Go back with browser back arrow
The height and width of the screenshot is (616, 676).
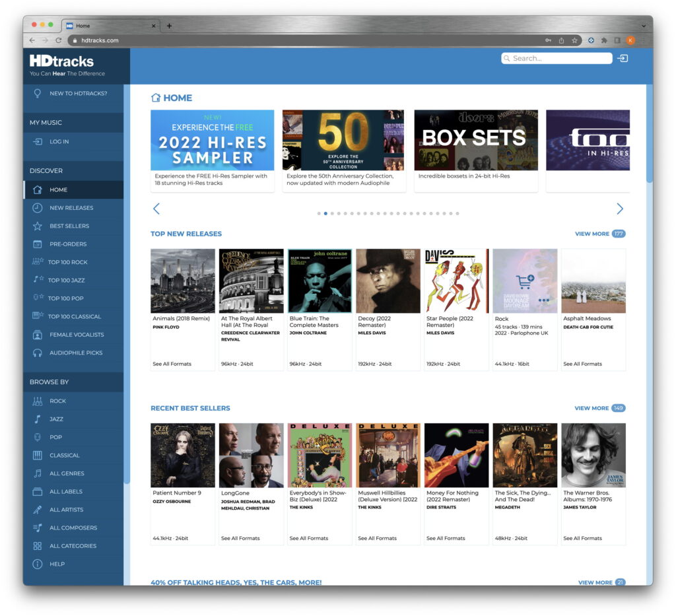coord(32,40)
